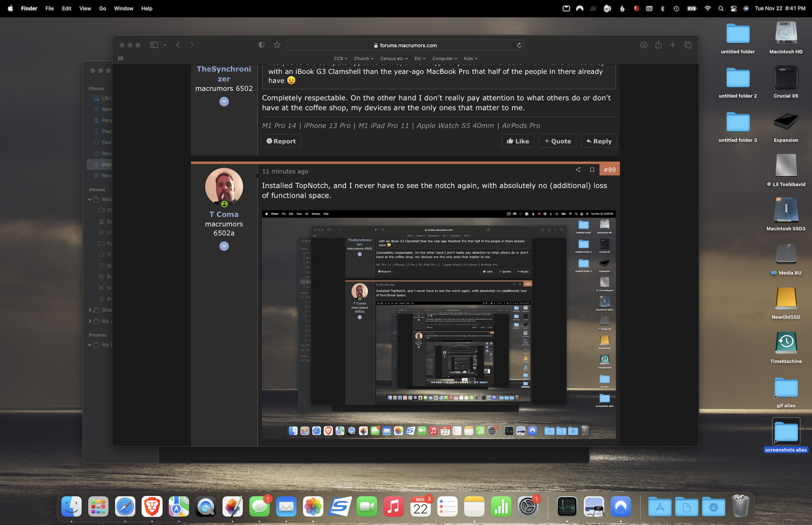Click the Reply button
Image resolution: width=812 pixels, height=525 pixels.
click(598, 141)
